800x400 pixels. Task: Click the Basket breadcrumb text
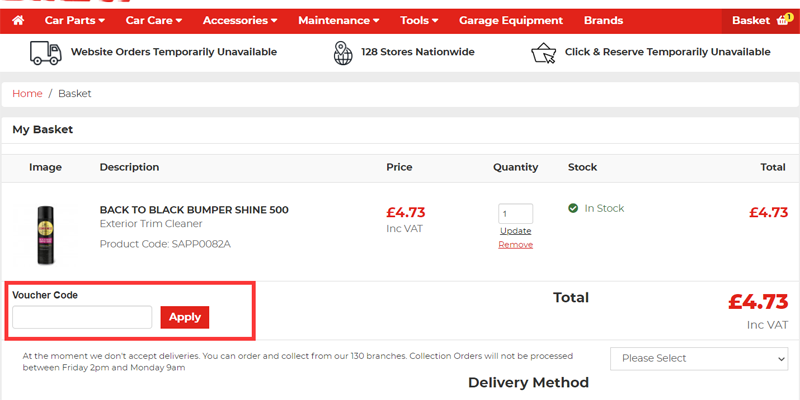74,94
